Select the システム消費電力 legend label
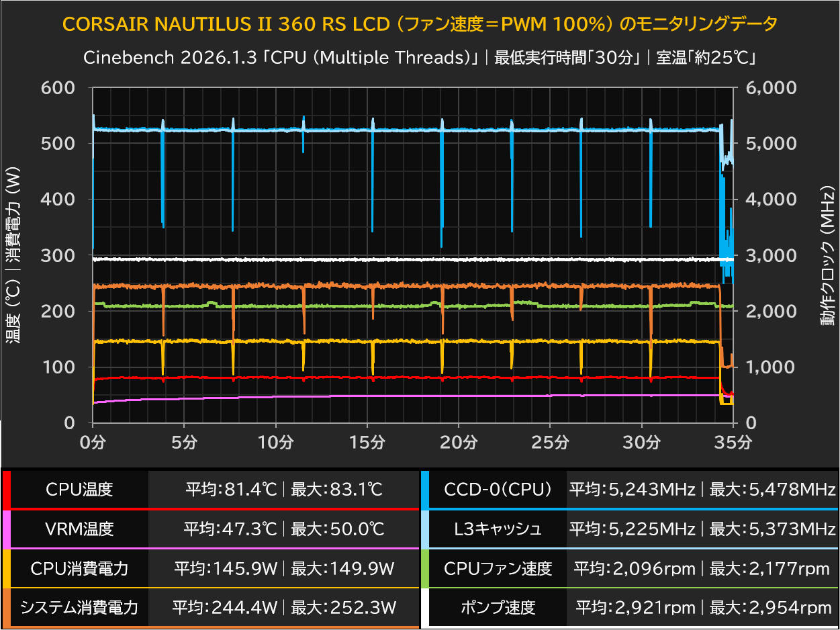Image resolution: width=840 pixels, height=630 pixels. 79,608
